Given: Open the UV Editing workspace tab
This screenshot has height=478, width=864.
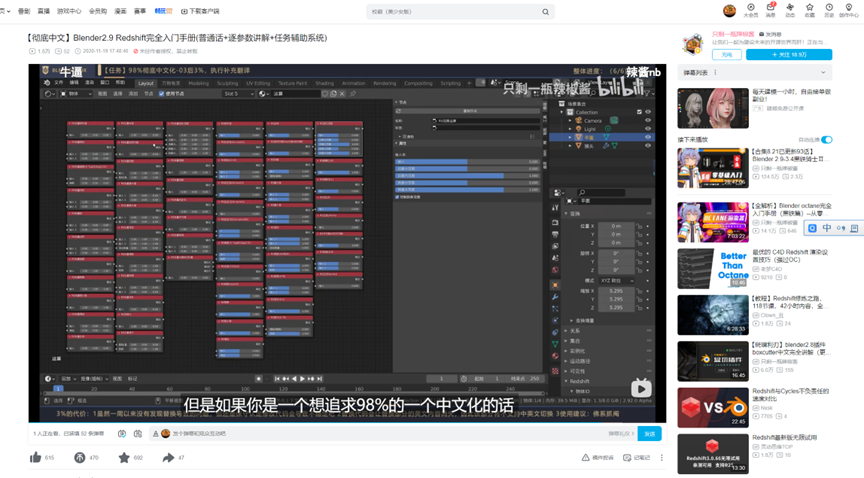Looking at the screenshot, I should (x=257, y=83).
